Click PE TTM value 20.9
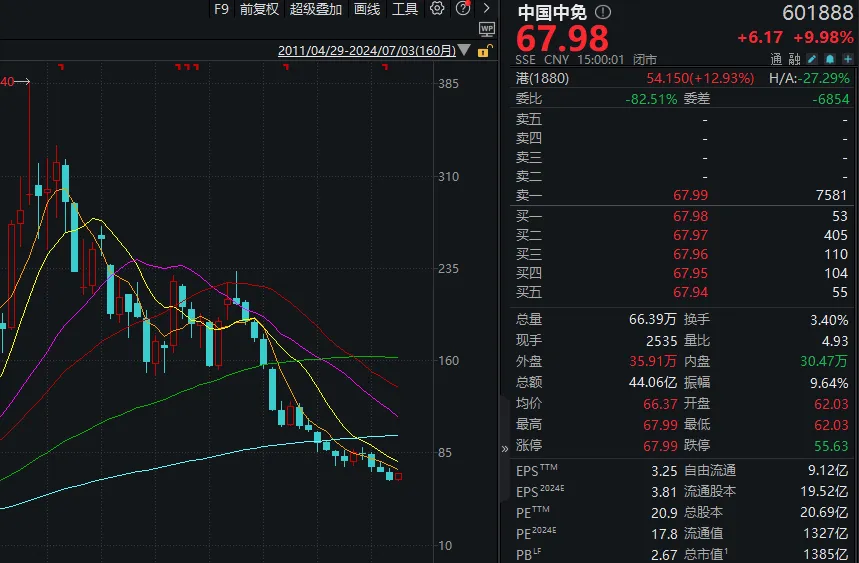 664,513
